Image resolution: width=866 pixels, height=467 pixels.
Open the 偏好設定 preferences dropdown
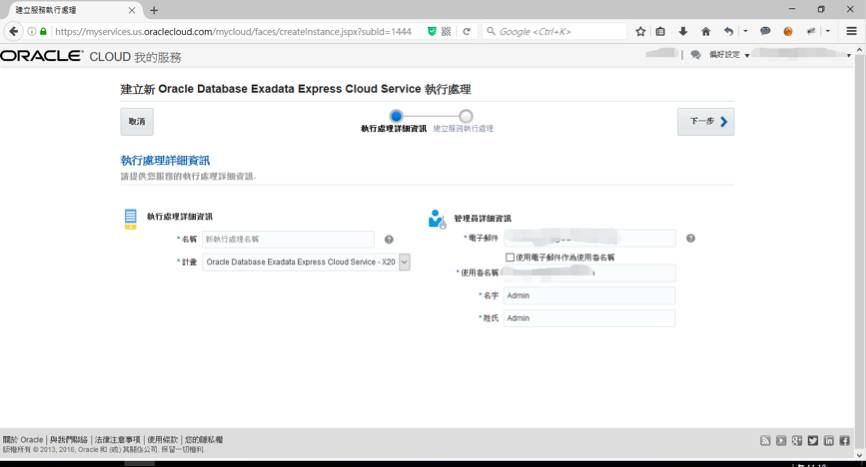729,55
